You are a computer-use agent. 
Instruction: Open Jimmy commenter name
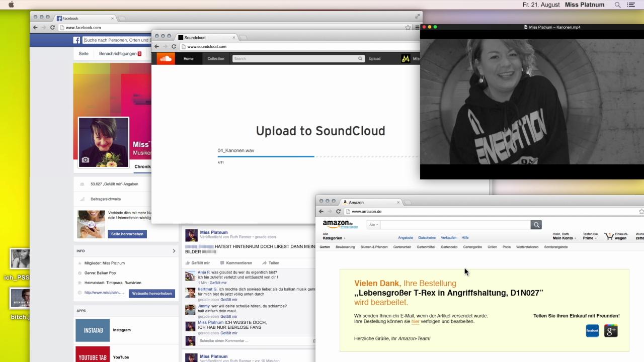click(204, 306)
